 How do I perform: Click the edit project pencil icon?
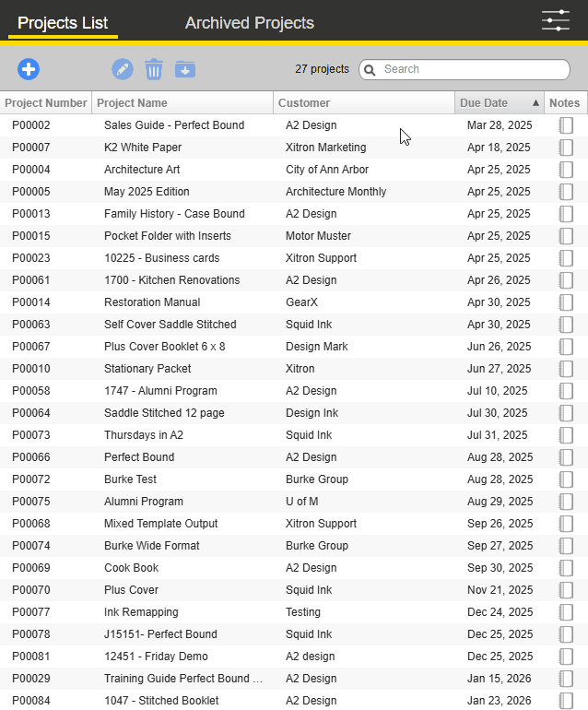pos(123,69)
